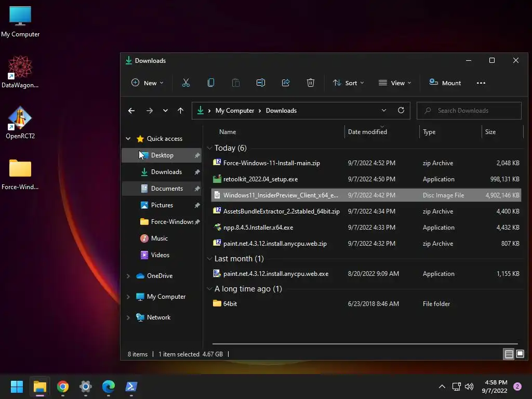Image resolution: width=532 pixels, height=399 pixels.
Task: Open recent locations dropdown arrow
Action: click(x=165, y=111)
